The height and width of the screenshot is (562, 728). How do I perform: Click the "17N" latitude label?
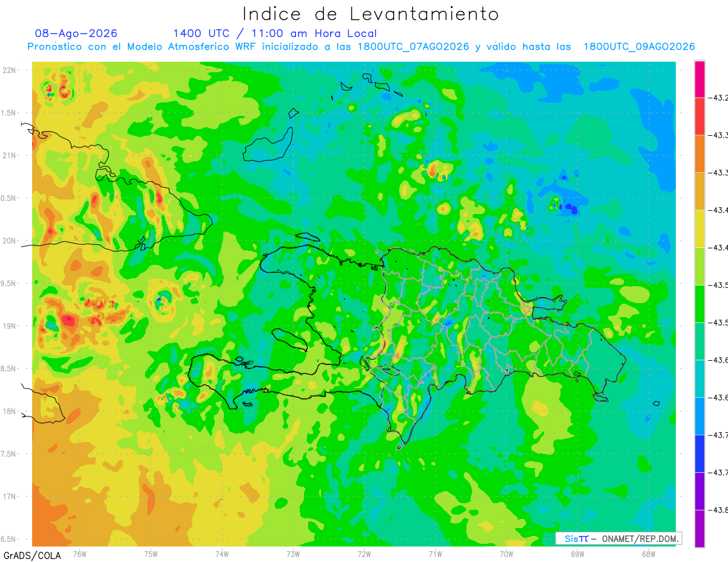tap(9, 497)
